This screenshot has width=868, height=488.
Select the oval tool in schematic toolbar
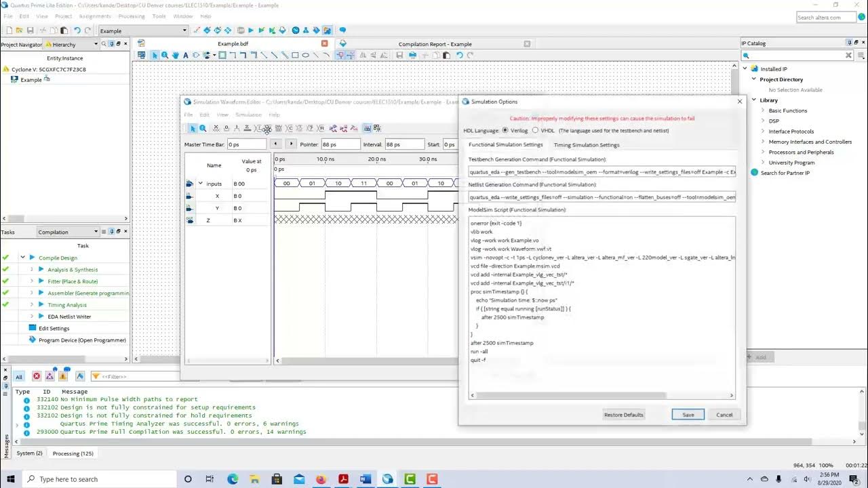tap(305, 55)
